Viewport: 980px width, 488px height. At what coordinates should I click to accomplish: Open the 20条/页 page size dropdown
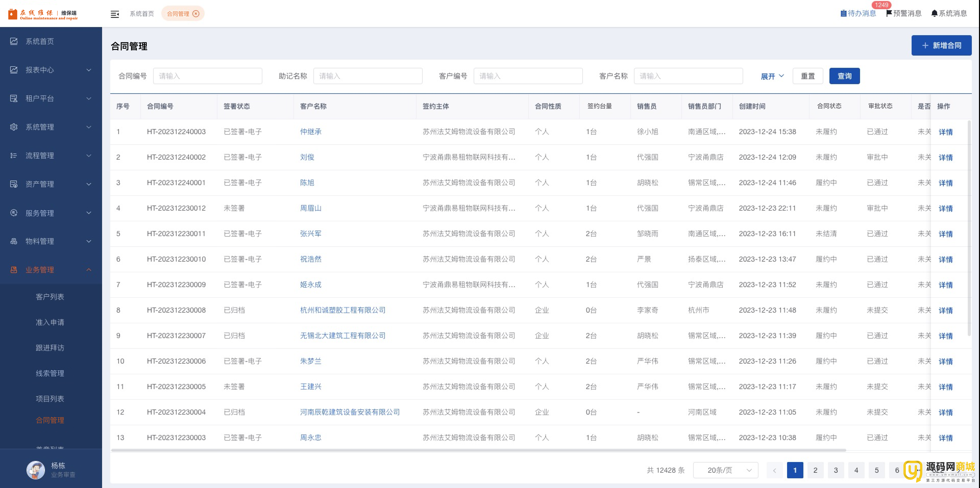pos(726,470)
